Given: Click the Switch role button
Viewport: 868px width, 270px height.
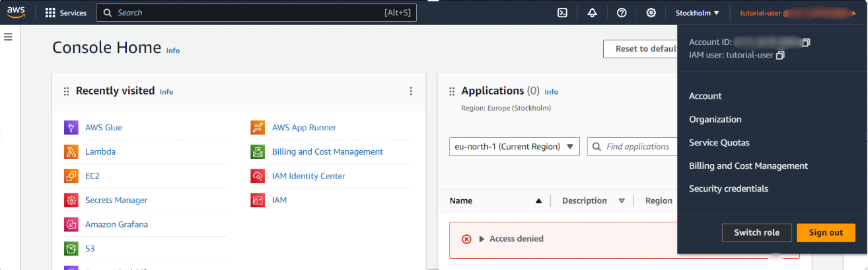Looking at the screenshot, I should tap(756, 232).
